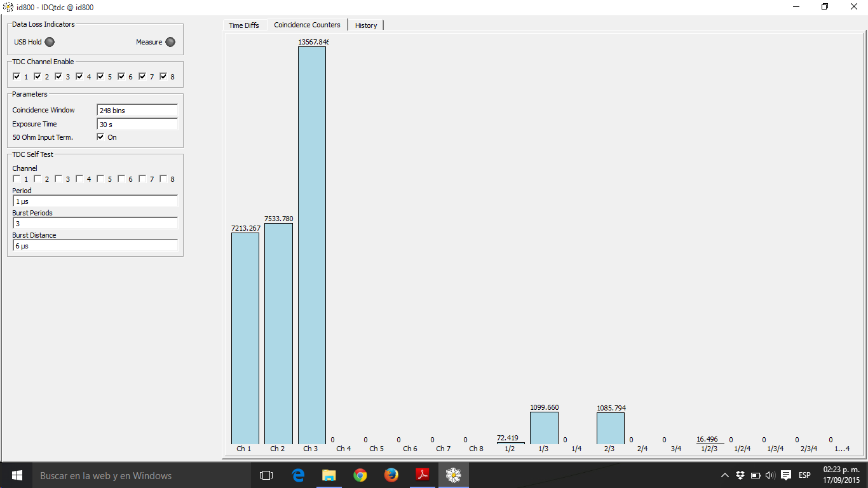Open the History tab

(366, 25)
